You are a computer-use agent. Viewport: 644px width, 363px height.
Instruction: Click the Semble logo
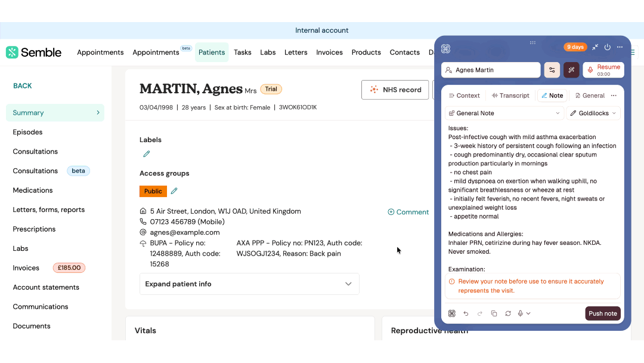[33, 52]
